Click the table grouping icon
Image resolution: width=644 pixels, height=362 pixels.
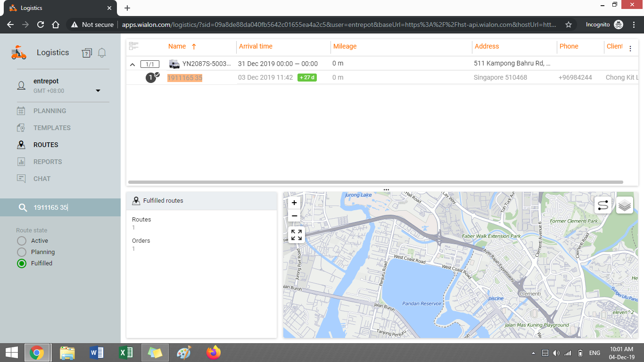point(134,46)
